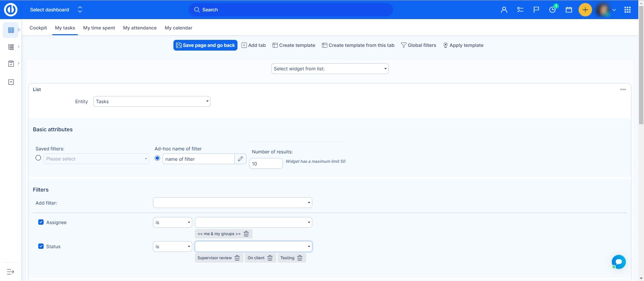Switch to the My time spent tab
Screen dimensions: 644x281
coord(99,28)
